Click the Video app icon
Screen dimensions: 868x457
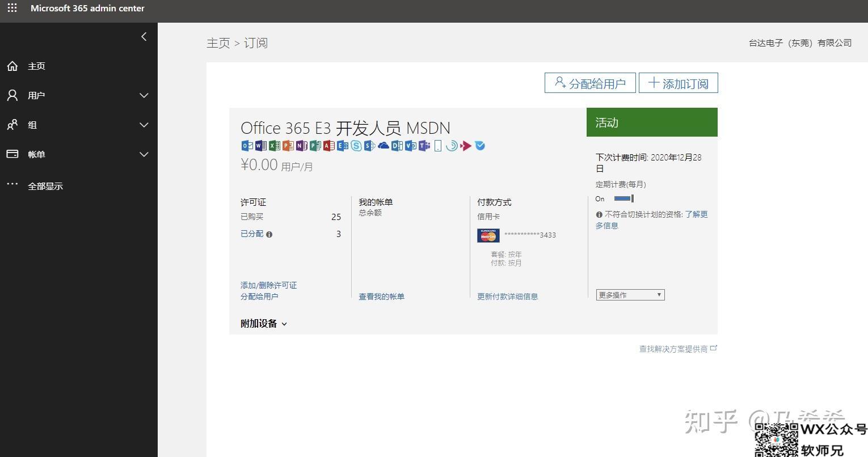click(x=411, y=146)
